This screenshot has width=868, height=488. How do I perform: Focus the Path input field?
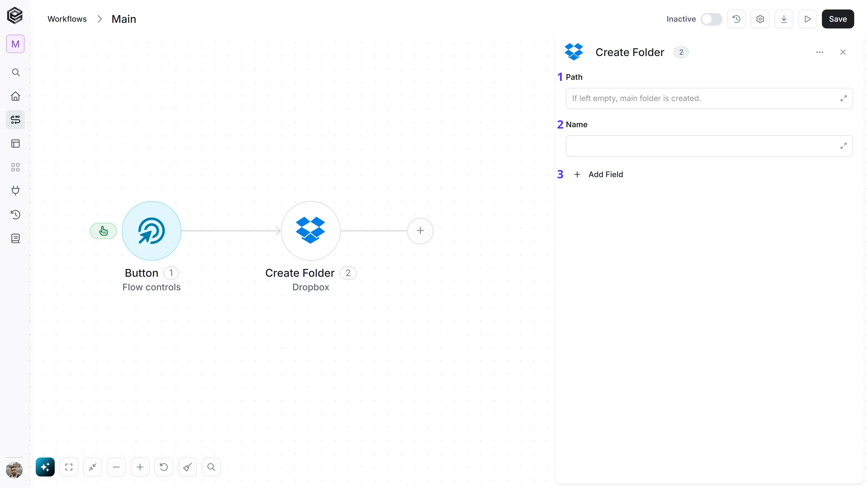(x=709, y=98)
